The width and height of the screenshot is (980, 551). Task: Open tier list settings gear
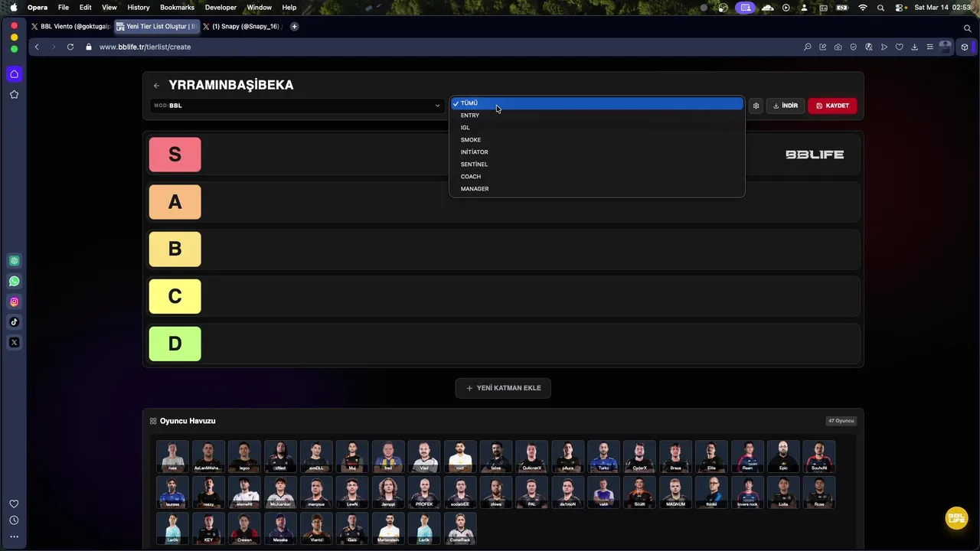756,106
